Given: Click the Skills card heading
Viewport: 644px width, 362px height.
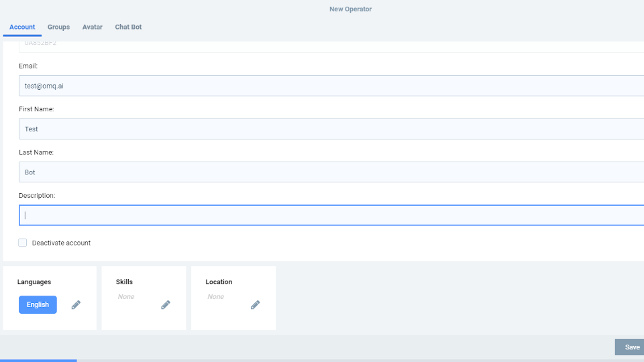Looking at the screenshot, I should coord(124,282).
